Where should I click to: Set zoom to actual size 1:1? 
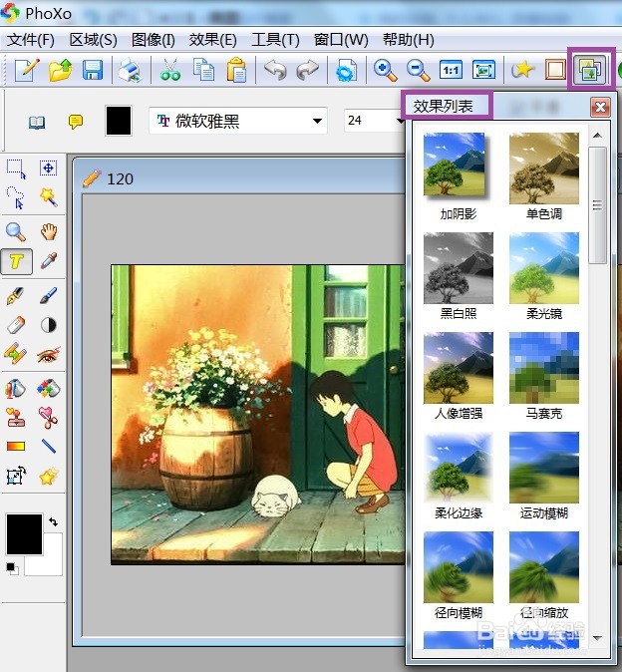451,70
